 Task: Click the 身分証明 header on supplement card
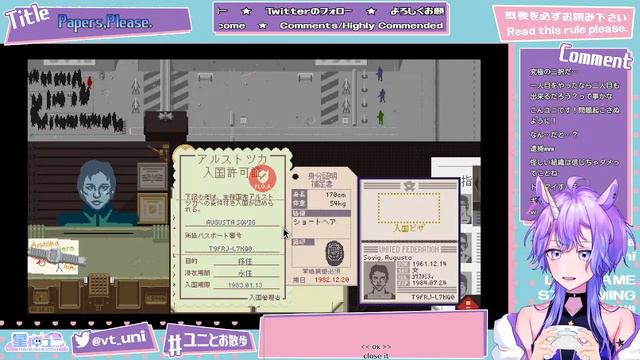click(x=322, y=176)
